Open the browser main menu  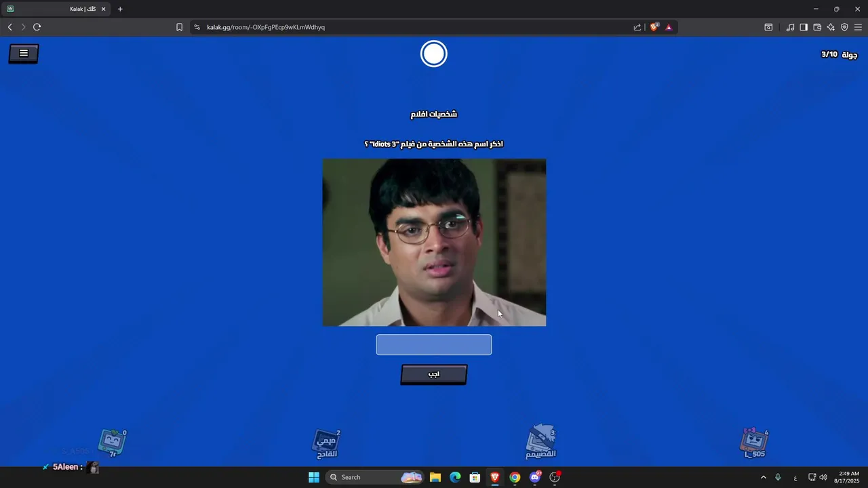pos(858,27)
